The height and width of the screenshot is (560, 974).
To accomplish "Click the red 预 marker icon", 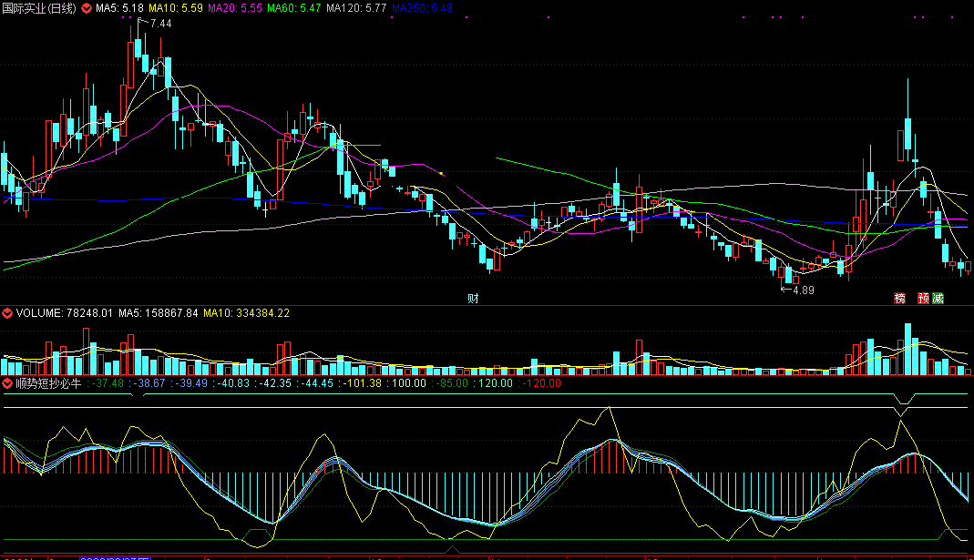I will coord(924,299).
